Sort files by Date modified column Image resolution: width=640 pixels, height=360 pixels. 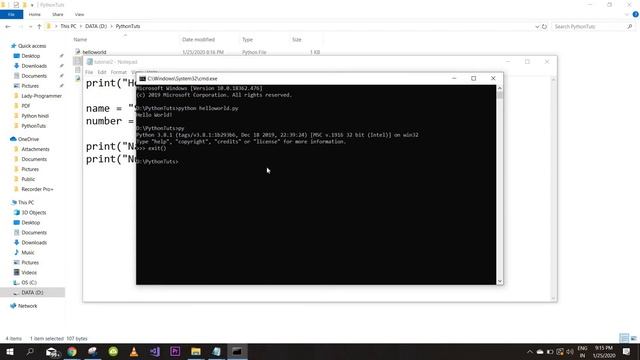pos(198,40)
